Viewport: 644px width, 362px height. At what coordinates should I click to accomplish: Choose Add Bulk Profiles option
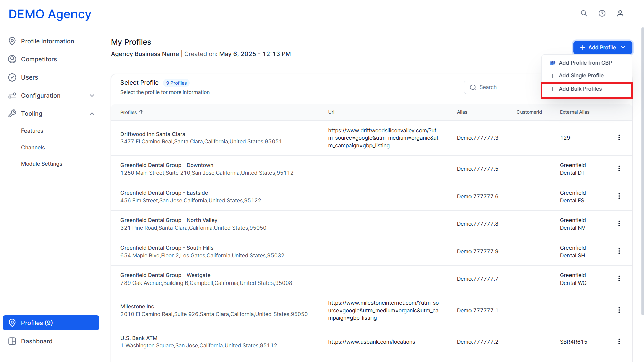click(587, 90)
